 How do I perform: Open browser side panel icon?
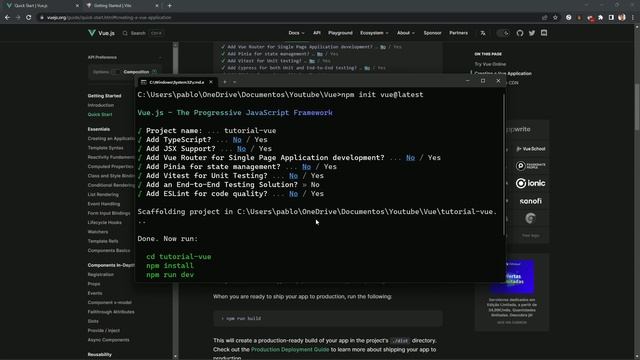click(611, 18)
